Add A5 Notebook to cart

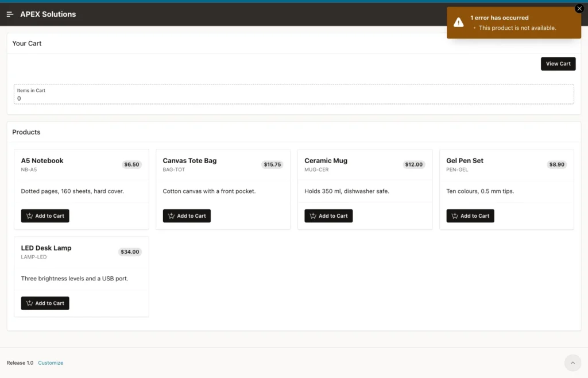click(45, 215)
